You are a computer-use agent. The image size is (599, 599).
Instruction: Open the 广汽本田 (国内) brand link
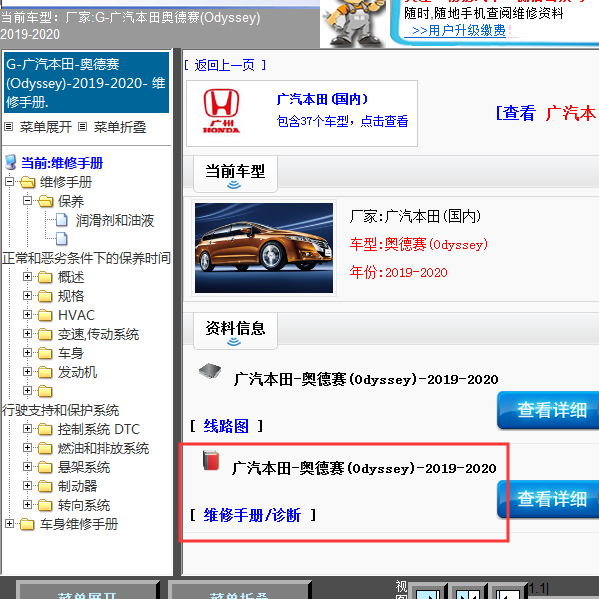click(x=322, y=99)
